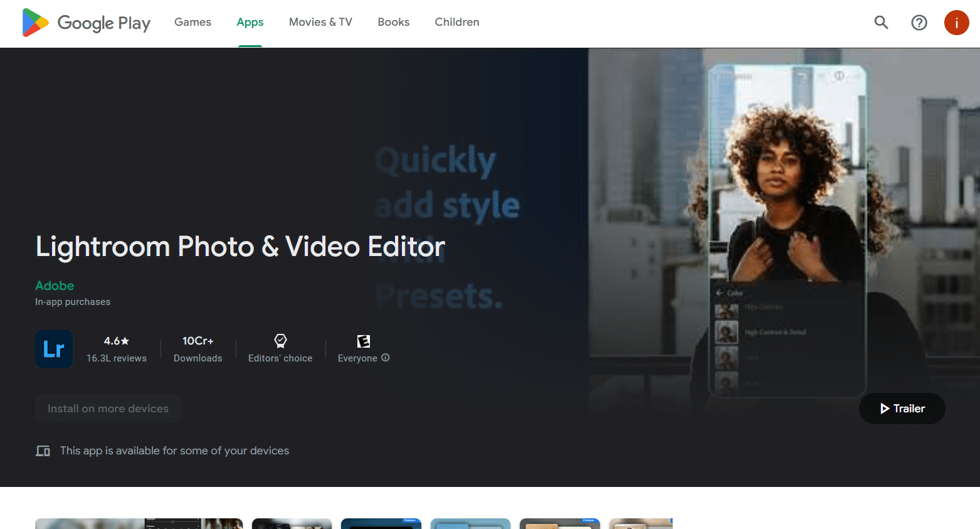The width and height of the screenshot is (980, 529).
Task: Click the Everyone rating label
Action: point(357,358)
